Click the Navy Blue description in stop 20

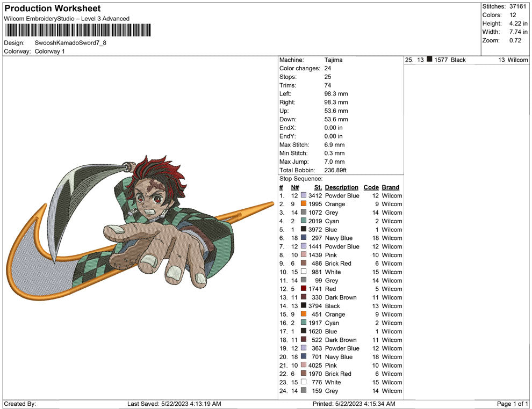pos(339,357)
